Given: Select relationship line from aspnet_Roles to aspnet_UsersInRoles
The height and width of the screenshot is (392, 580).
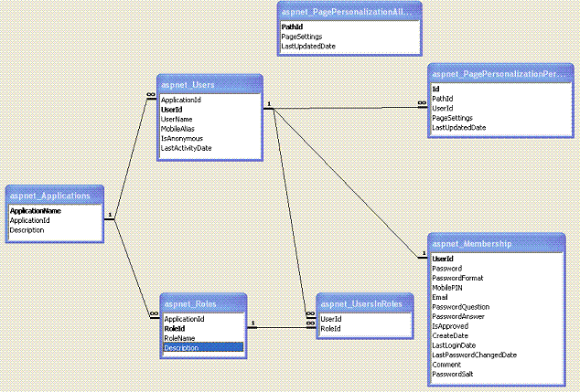Looking at the screenshot, I should pyautogui.click(x=282, y=327).
